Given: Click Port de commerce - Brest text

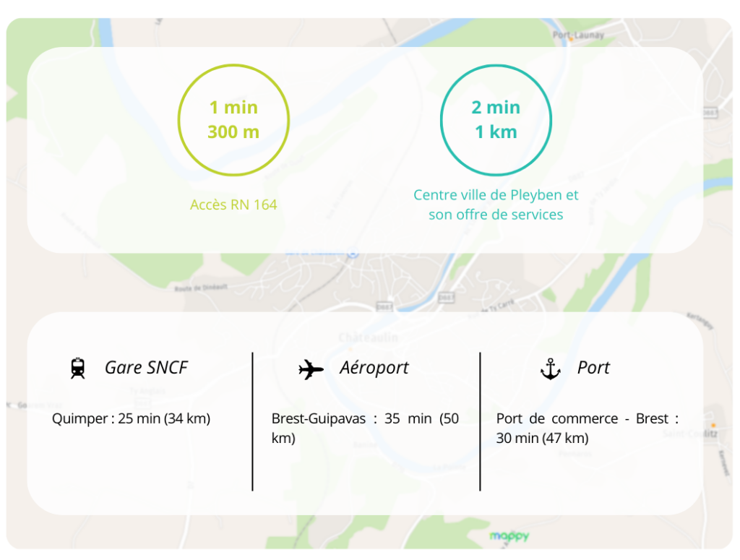Looking at the screenshot, I should coord(588,428).
